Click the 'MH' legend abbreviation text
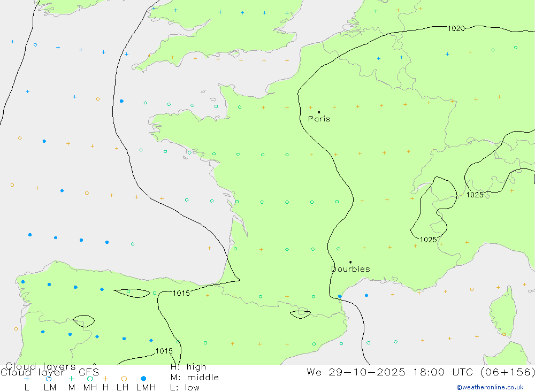535x392 pixels. (x=90, y=388)
